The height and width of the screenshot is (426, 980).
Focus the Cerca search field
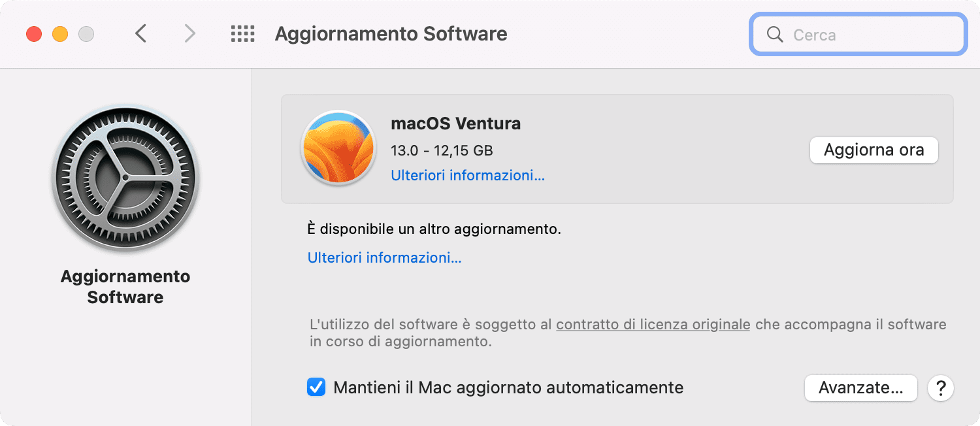(858, 34)
